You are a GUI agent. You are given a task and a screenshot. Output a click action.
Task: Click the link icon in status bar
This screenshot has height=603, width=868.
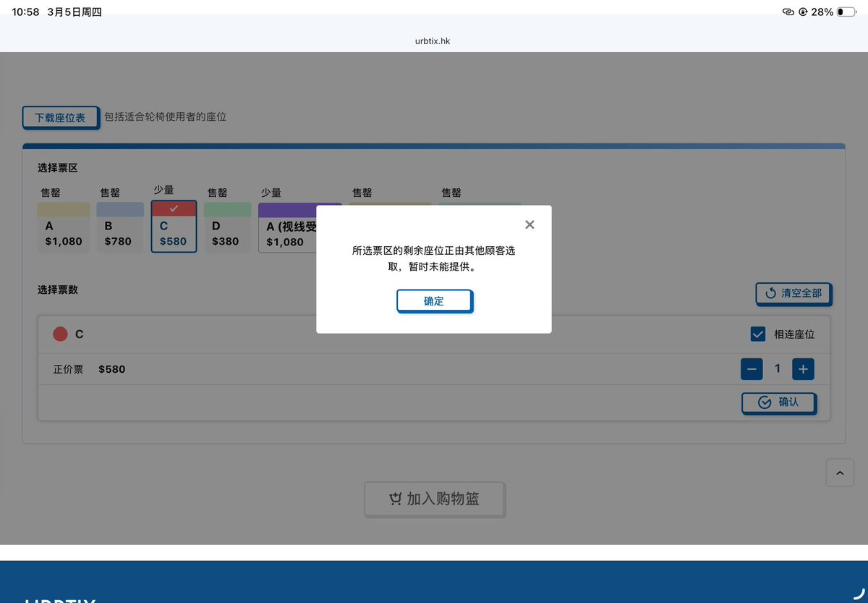(788, 12)
